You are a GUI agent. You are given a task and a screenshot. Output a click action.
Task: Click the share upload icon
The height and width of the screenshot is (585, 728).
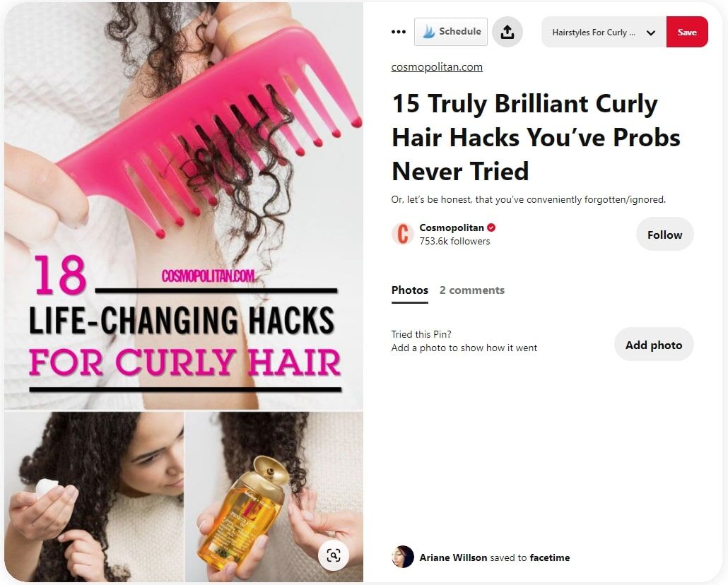pos(507,32)
